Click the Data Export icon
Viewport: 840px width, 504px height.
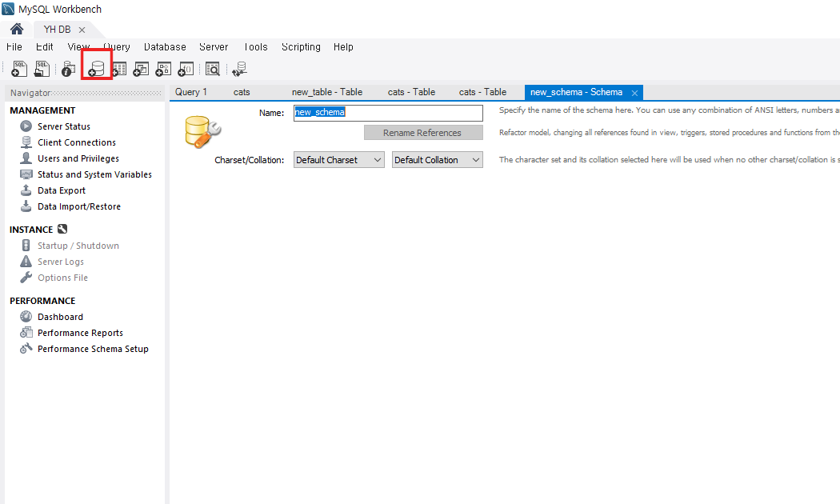point(26,190)
